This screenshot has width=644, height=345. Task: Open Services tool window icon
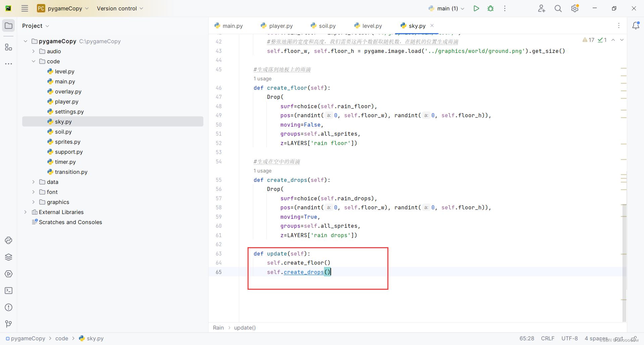[x=9, y=274]
